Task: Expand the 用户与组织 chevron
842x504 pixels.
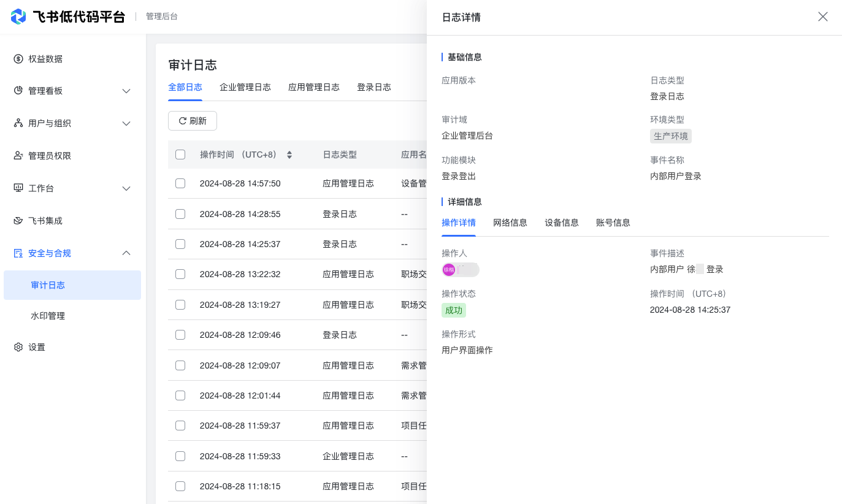Action: coord(126,123)
